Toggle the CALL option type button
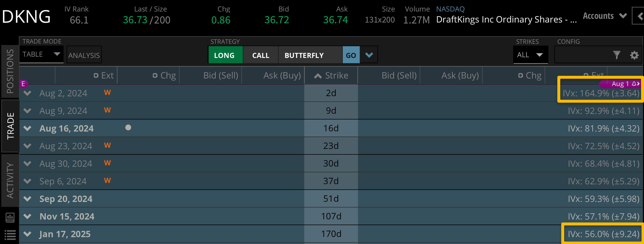Screen dimensions: 644x244 [261, 55]
